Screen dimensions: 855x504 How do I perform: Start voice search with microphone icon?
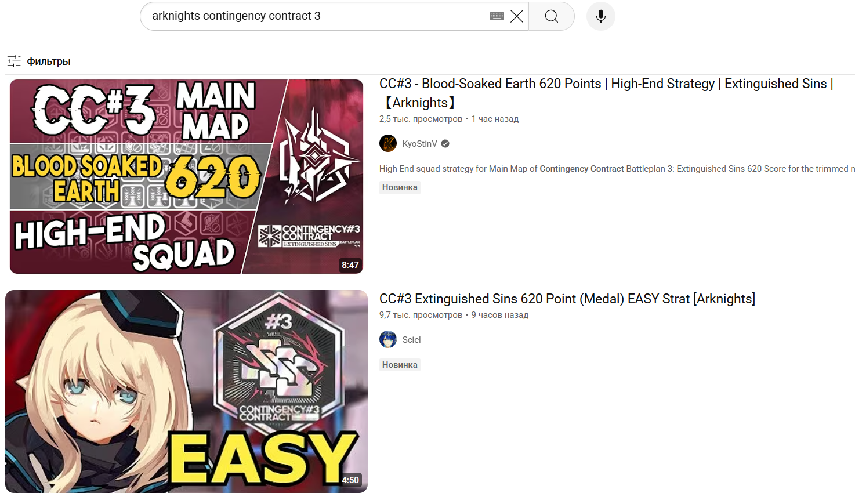click(x=601, y=16)
